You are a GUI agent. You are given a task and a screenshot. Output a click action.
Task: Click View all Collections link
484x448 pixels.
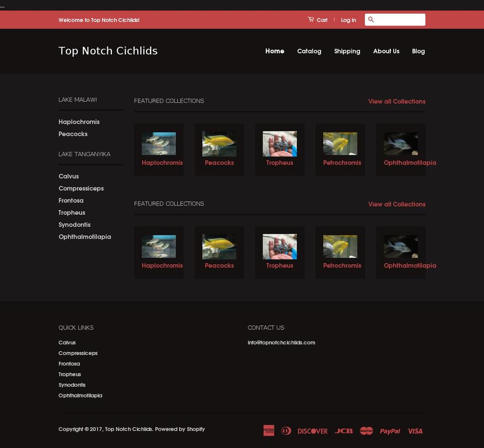(396, 101)
